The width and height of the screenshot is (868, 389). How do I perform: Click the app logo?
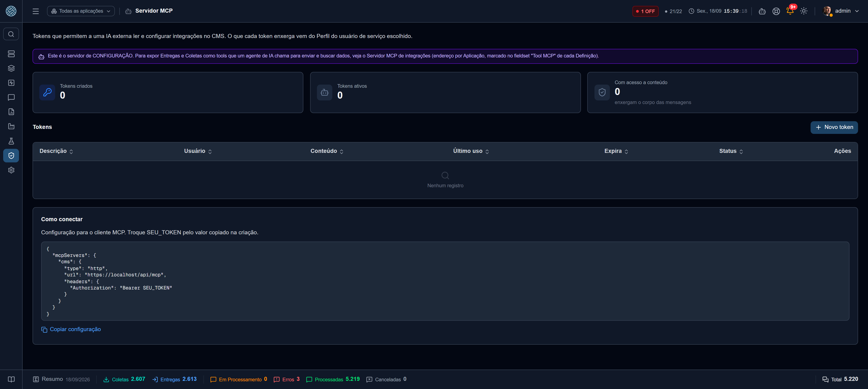11,11
